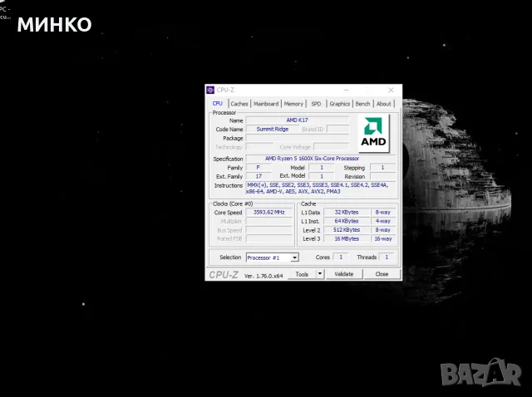Go to the SPD tab

coord(316,104)
